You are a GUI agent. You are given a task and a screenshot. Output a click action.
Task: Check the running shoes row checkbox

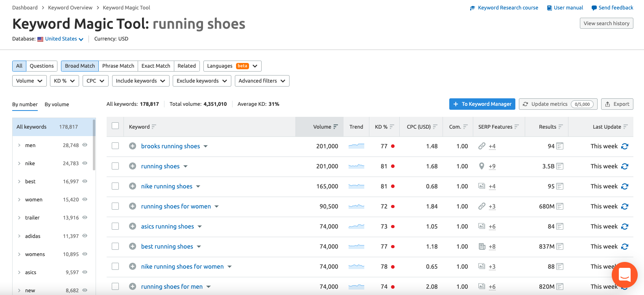coord(115,166)
